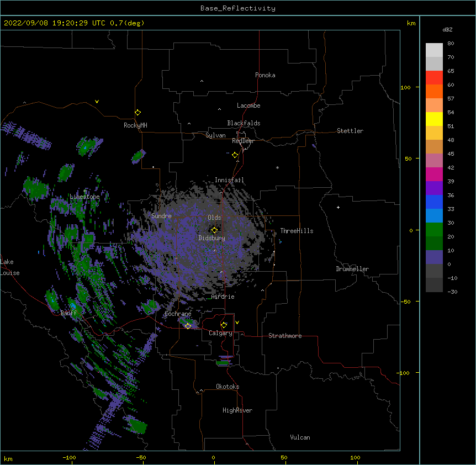Screen dimensions: 476x465
Task: Select the Strathmore label
Action: click(x=285, y=336)
